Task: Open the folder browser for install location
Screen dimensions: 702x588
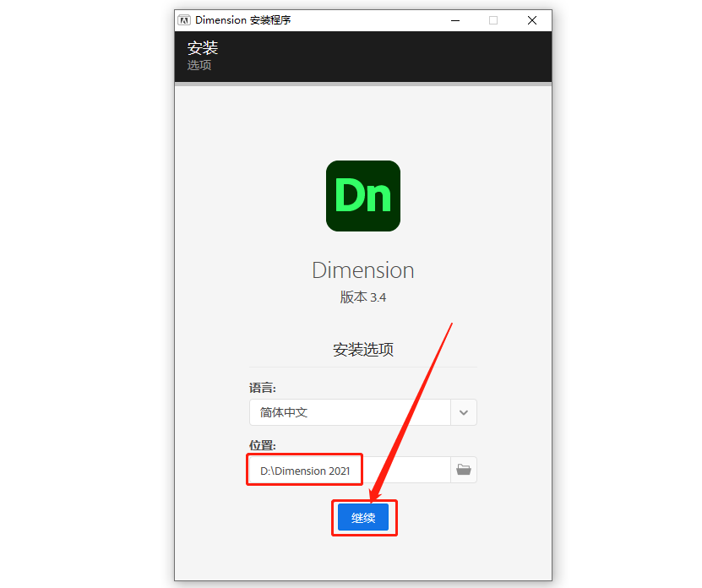Action: [463, 470]
